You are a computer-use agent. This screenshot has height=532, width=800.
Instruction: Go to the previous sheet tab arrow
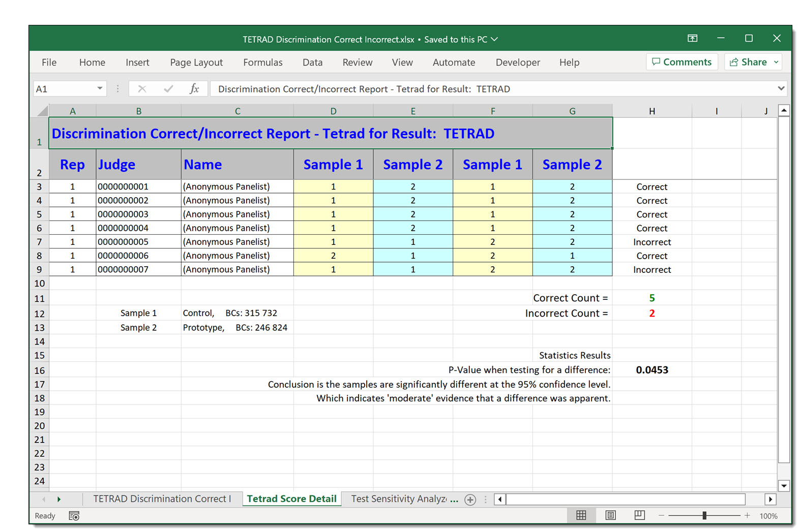pos(44,499)
